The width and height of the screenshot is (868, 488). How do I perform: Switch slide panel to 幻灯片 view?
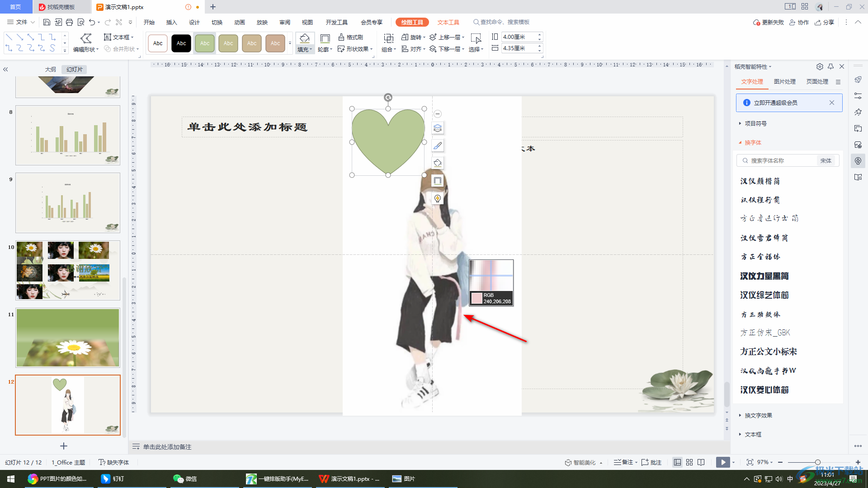[x=75, y=70]
